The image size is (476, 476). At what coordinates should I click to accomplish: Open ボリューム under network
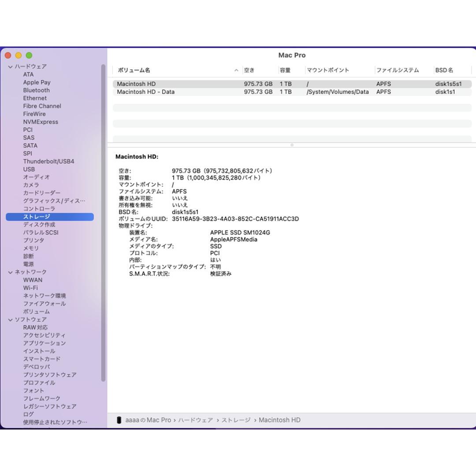(x=36, y=312)
